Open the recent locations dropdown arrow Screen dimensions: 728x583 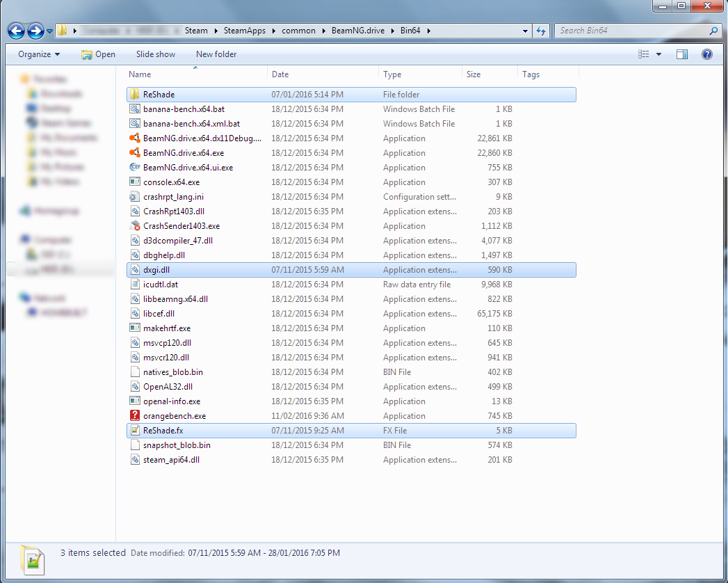click(x=49, y=31)
